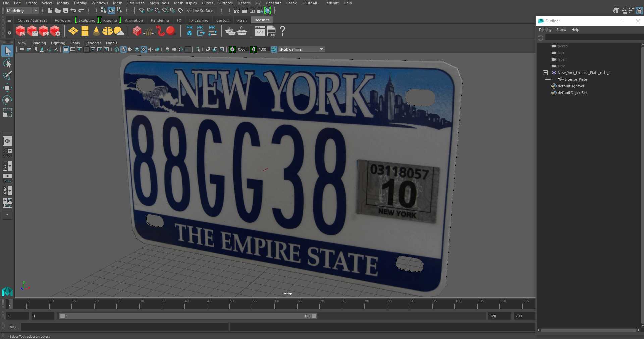Open a scene with folder icon
Image resolution: width=644 pixels, height=339 pixels.
click(x=58, y=11)
